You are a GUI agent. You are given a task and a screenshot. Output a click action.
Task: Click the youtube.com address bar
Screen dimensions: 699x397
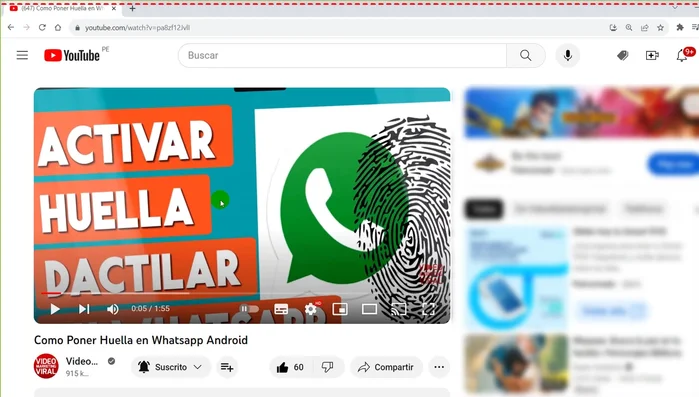tap(339, 28)
